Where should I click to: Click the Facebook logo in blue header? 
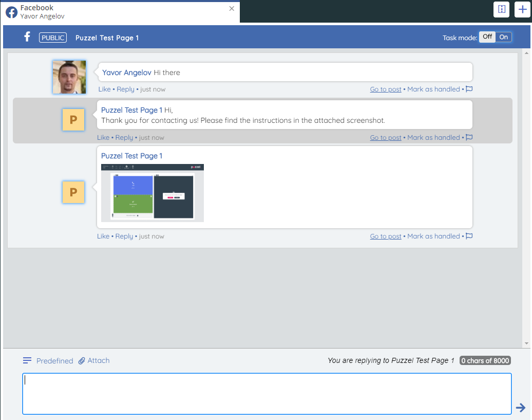pyautogui.click(x=28, y=37)
